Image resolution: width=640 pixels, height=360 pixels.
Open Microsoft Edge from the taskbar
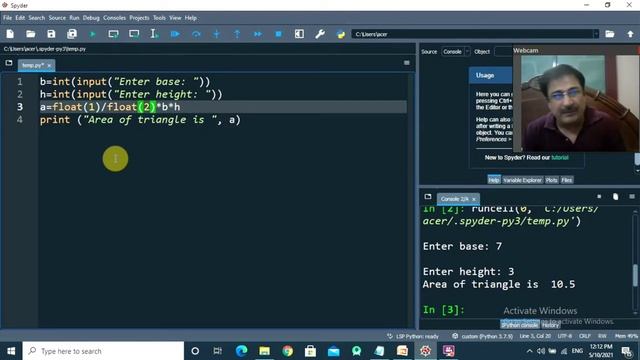coord(241,351)
